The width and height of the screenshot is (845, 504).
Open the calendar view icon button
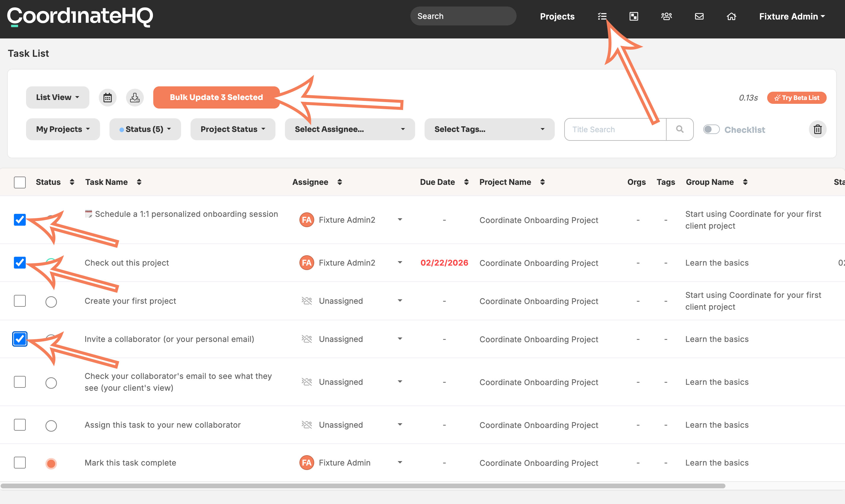[108, 98]
